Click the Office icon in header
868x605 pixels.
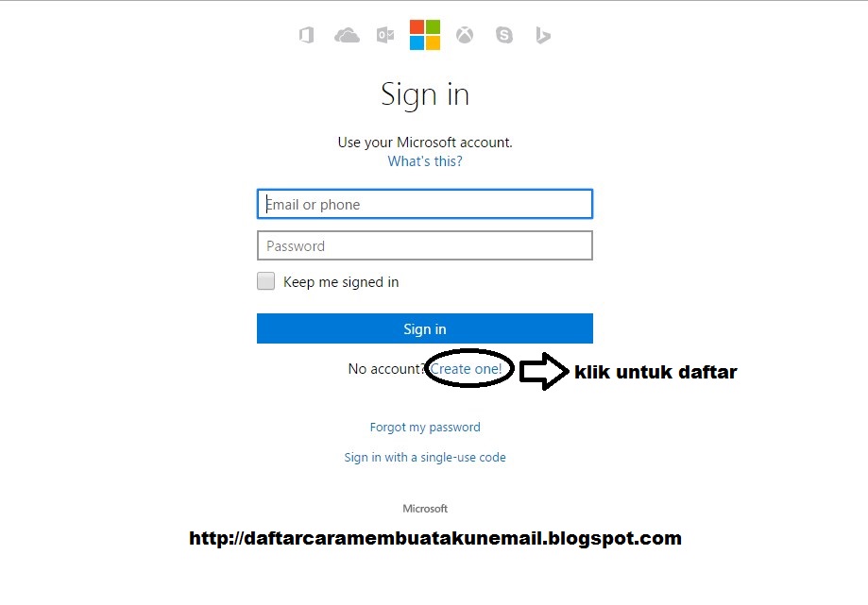pos(306,35)
